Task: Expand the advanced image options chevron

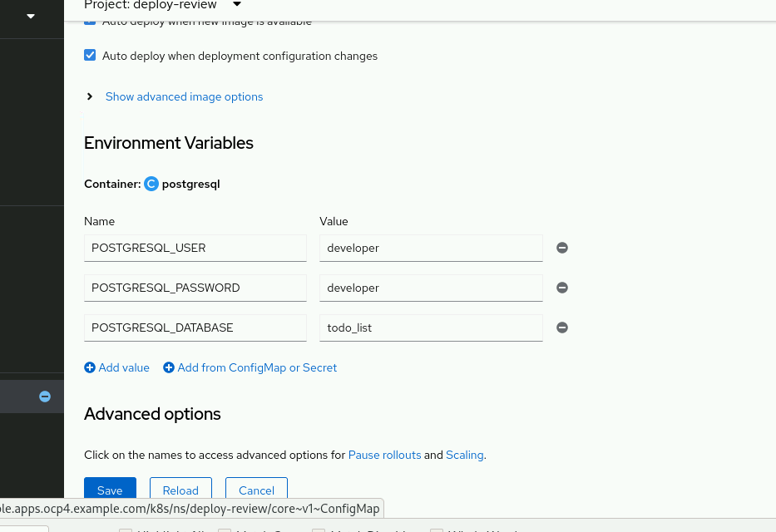Action: (90, 96)
